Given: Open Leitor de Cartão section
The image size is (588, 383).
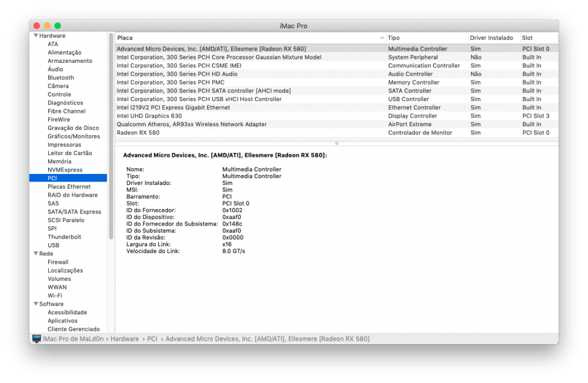Looking at the screenshot, I should [70, 153].
